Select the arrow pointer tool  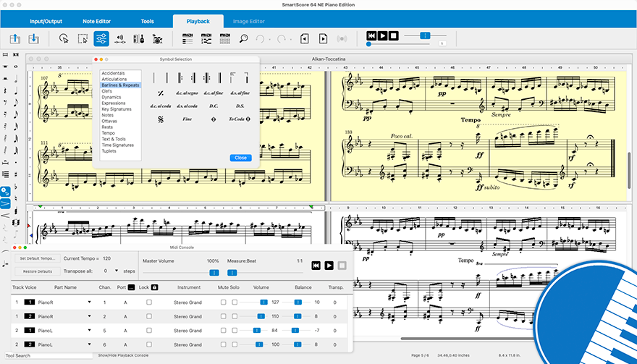coord(64,38)
